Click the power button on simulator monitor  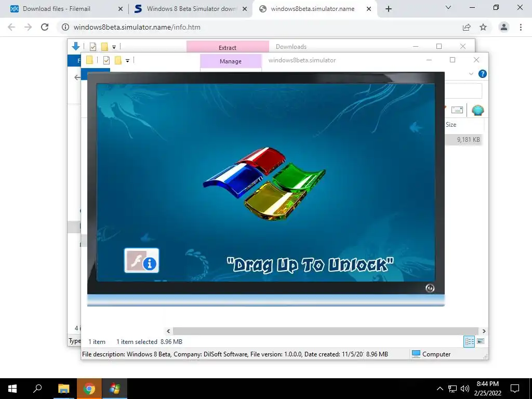pos(430,288)
